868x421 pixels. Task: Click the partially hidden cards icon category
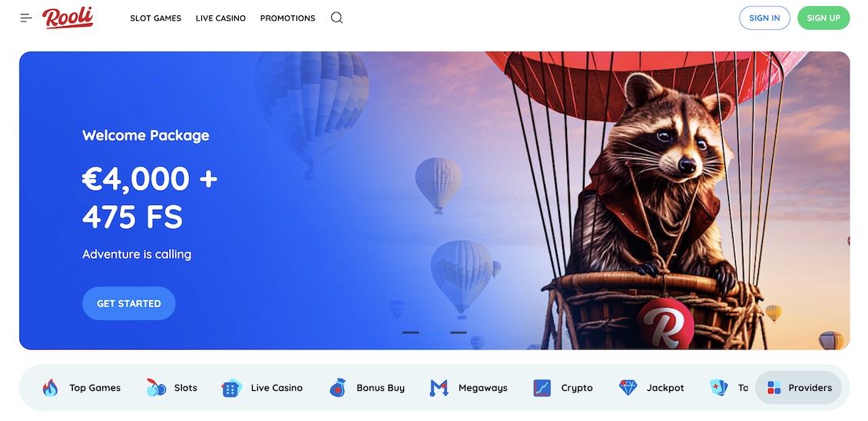click(719, 388)
